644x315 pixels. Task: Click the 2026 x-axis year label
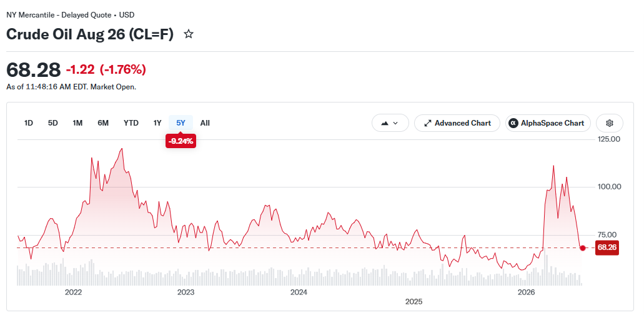pos(526,292)
